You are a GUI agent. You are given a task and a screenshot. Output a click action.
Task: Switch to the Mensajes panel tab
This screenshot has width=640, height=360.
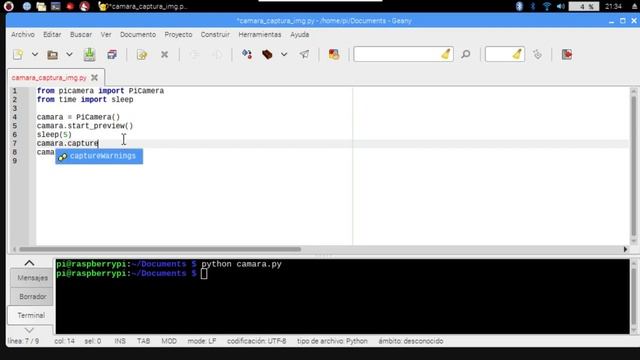point(32,278)
